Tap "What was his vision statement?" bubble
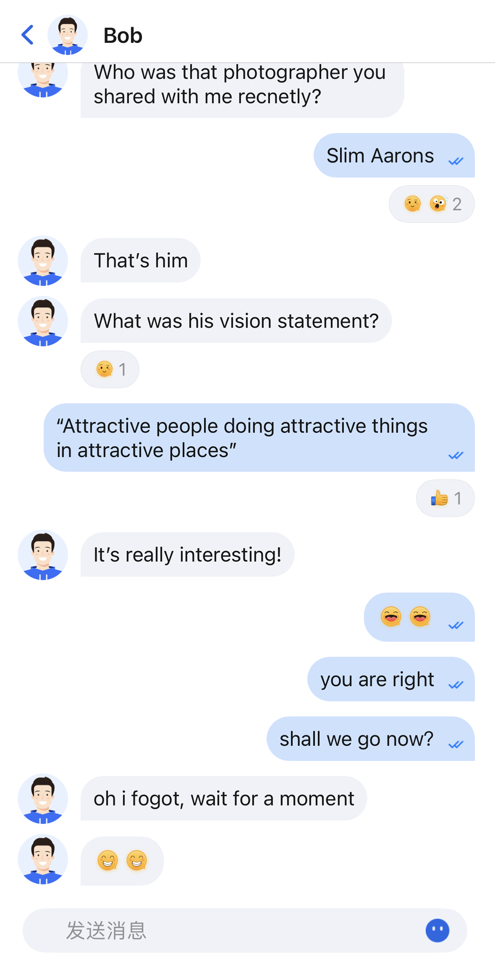The image size is (495, 980). [x=236, y=321]
